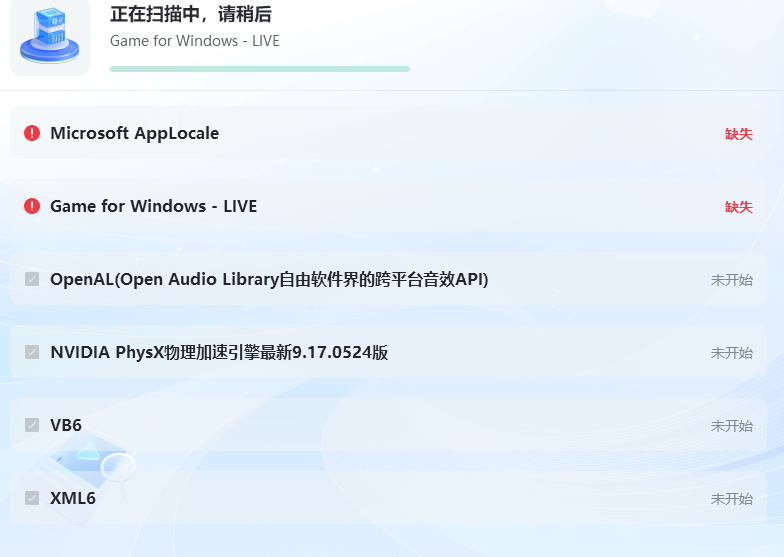Click the 缺失 status of Game for Windows - LIVE

point(738,207)
